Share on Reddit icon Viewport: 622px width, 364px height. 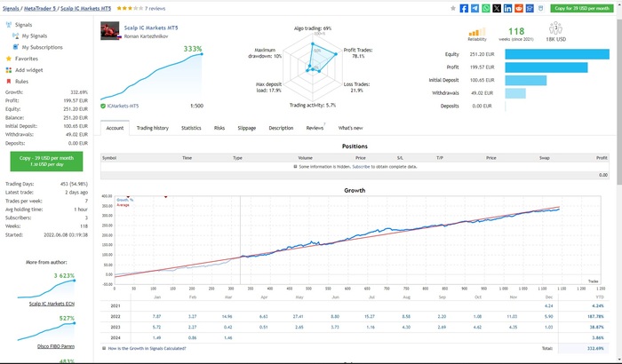(520, 8)
